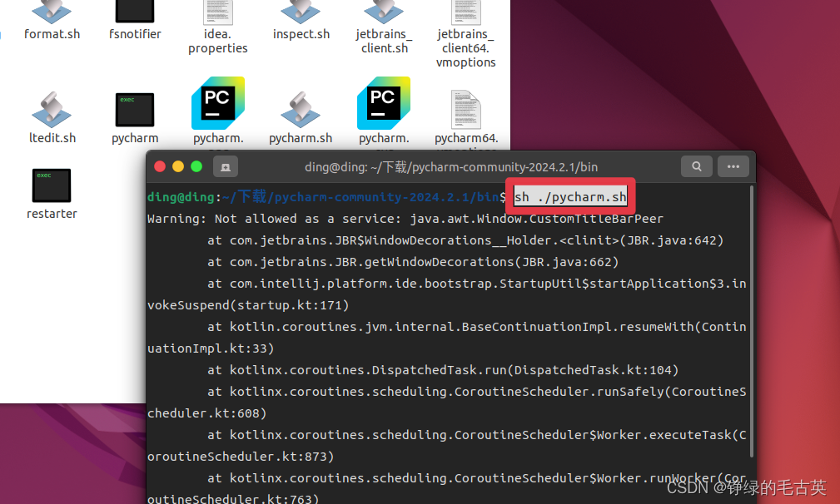The image size is (840, 504).
Task: Select the jetbrains_client.sh script icon
Action: 384,12
